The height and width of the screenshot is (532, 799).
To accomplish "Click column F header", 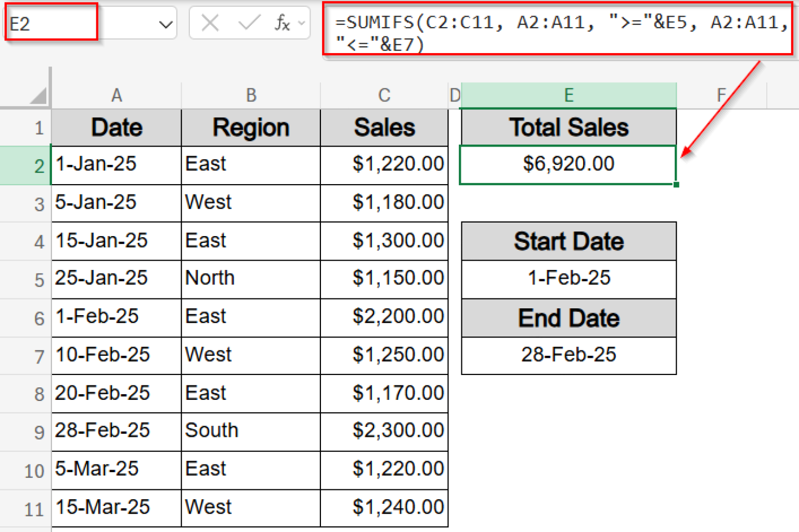I will click(720, 95).
